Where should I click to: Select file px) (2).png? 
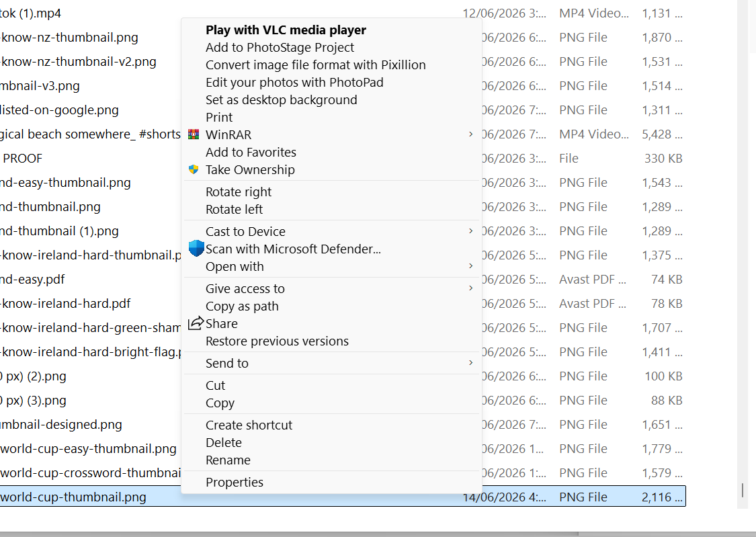point(34,376)
